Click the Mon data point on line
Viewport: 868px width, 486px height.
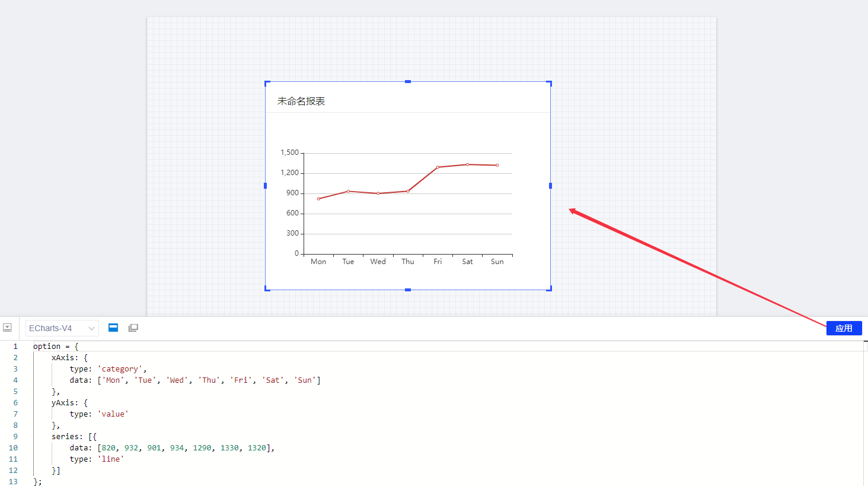pos(318,199)
